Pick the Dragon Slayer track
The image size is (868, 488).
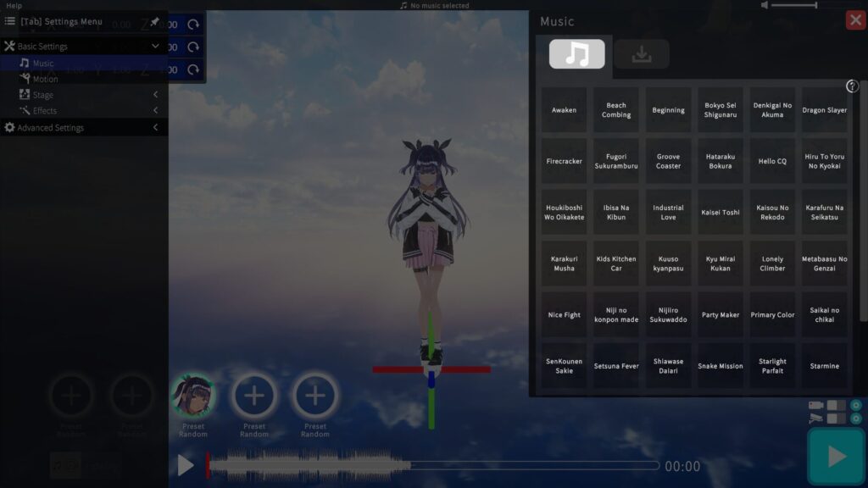click(x=824, y=109)
